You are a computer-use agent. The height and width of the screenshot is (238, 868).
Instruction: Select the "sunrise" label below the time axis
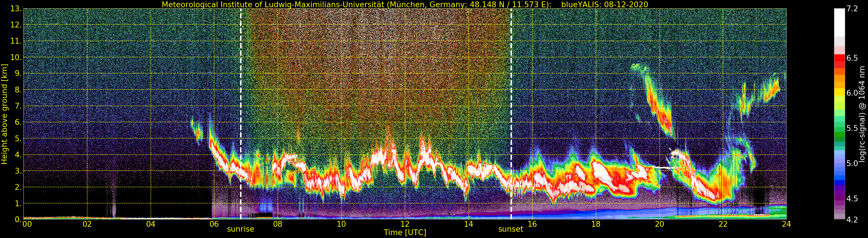[x=241, y=229]
